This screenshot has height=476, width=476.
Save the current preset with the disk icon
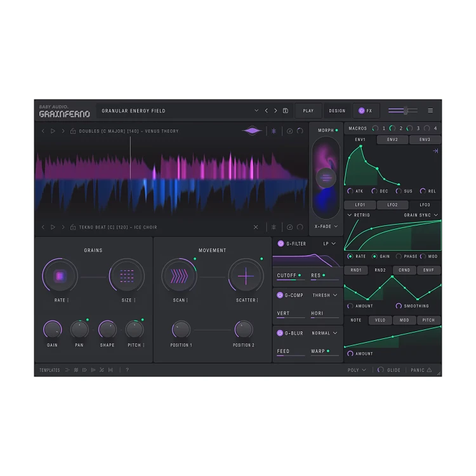point(286,111)
